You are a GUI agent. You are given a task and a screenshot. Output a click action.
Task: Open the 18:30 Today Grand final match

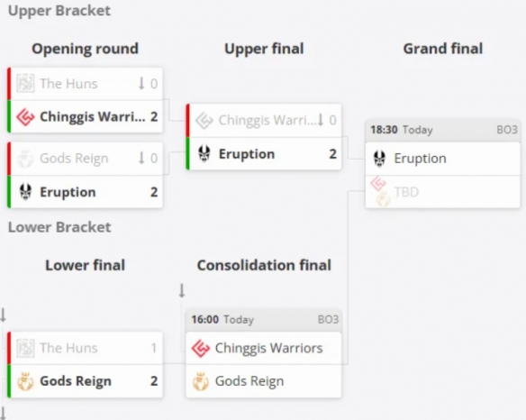[443, 130]
